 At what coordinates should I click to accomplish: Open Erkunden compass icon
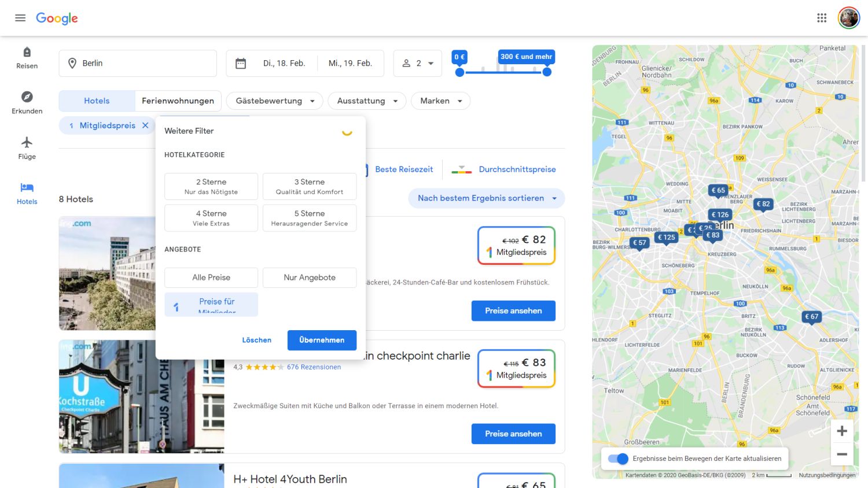[27, 97]
